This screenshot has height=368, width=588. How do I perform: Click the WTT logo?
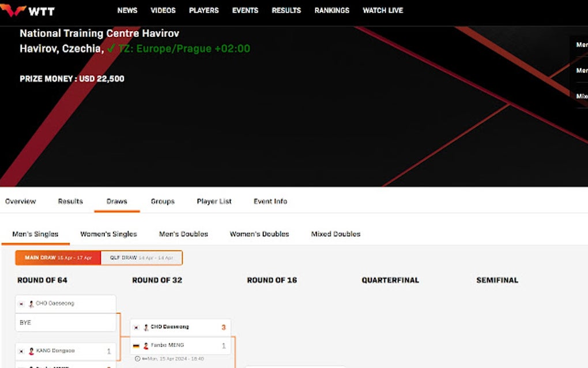tap(27, 10)
